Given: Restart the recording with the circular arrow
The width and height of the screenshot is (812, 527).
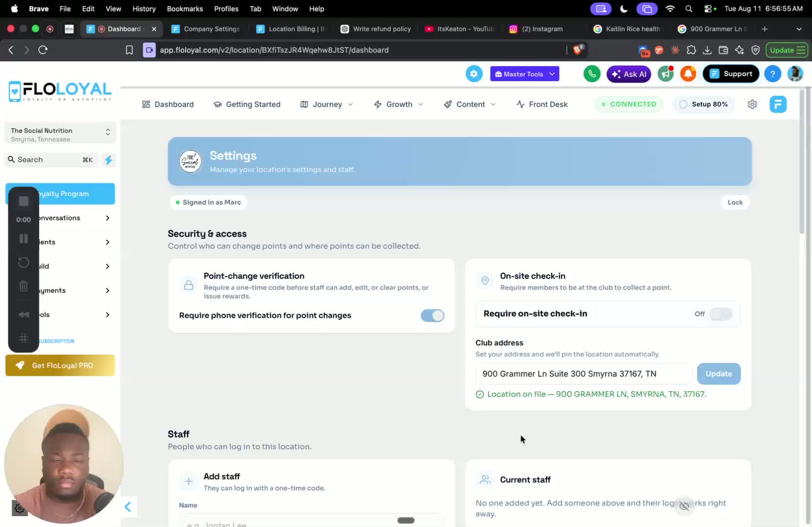Looking at the screenshot, I should [23, 263].
